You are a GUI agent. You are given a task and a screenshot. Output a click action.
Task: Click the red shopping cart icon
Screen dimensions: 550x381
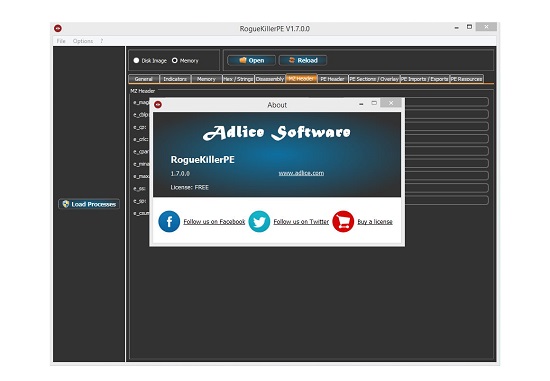(x=343, y=221)
